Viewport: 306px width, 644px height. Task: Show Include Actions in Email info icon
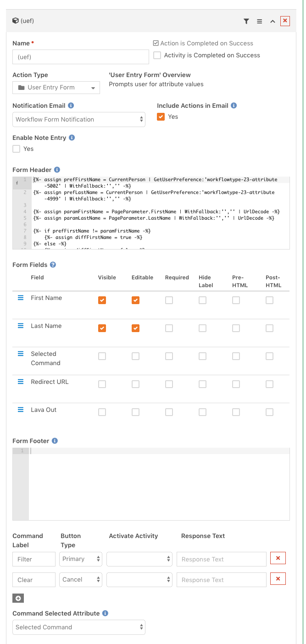[x=234, y=105]
